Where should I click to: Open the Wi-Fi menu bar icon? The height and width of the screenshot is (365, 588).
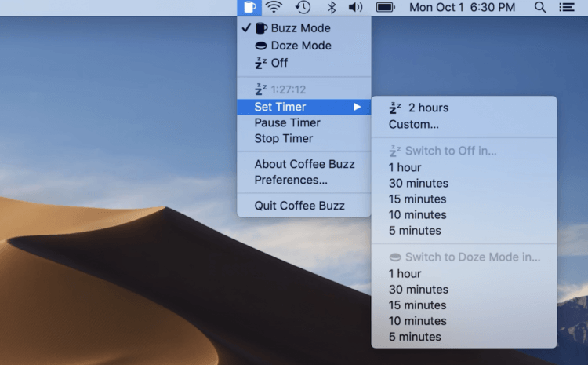(274, 7)
